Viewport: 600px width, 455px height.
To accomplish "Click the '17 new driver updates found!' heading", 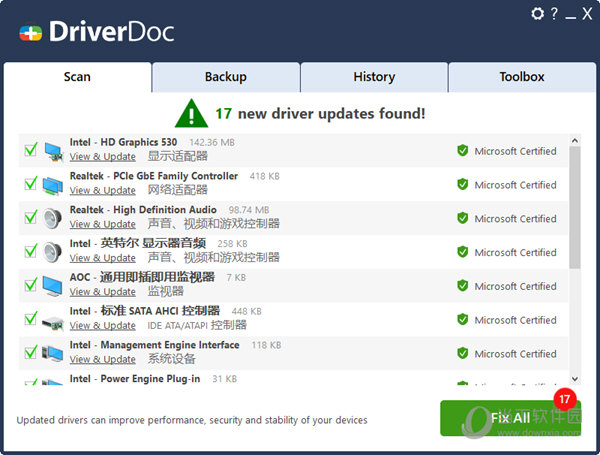I will click(320, 114).
